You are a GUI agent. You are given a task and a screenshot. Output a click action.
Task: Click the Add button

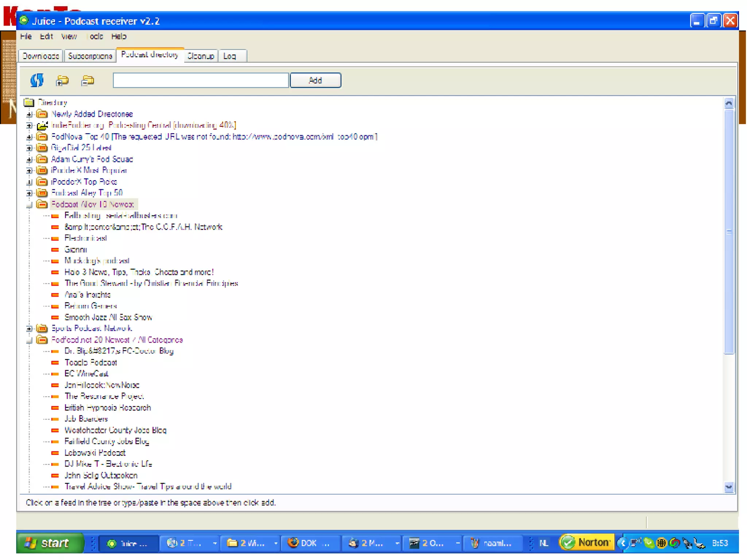(315, 80)
